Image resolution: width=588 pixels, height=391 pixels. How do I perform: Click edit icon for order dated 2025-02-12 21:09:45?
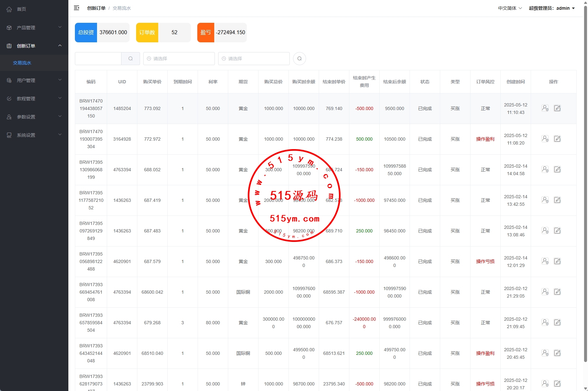557,322
